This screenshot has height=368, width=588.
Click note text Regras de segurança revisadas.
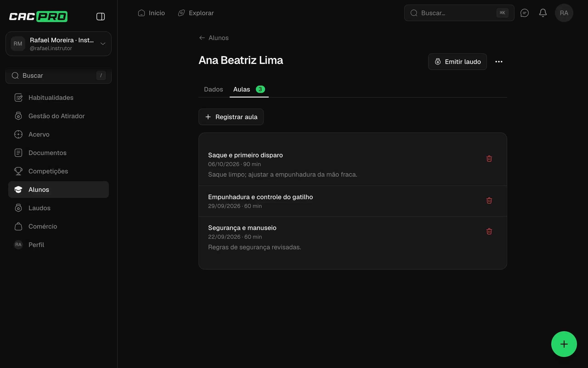pos(254,247)
